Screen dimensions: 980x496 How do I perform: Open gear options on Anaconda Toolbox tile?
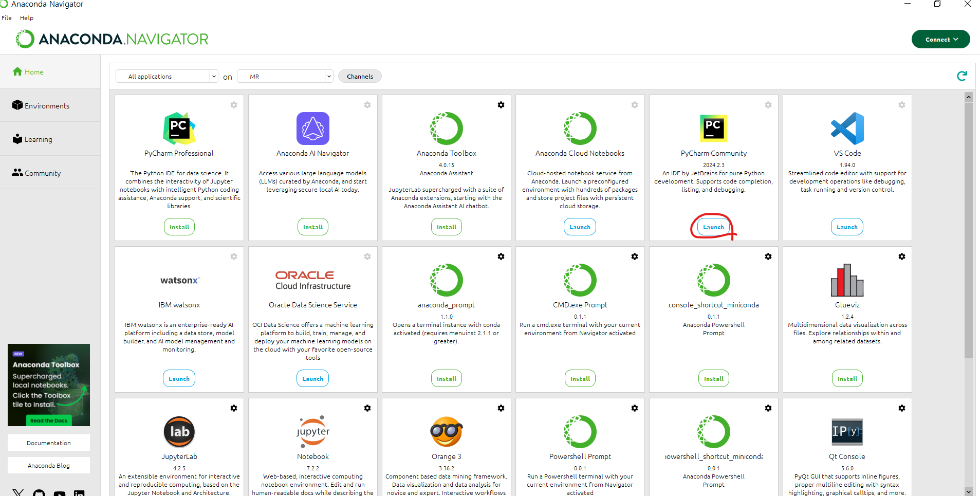pos(501,105)
